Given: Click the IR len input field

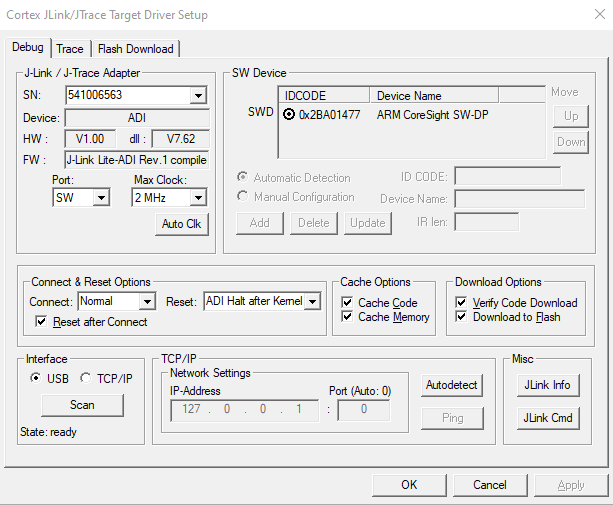Looking at the screenshot, I should 486,222.
